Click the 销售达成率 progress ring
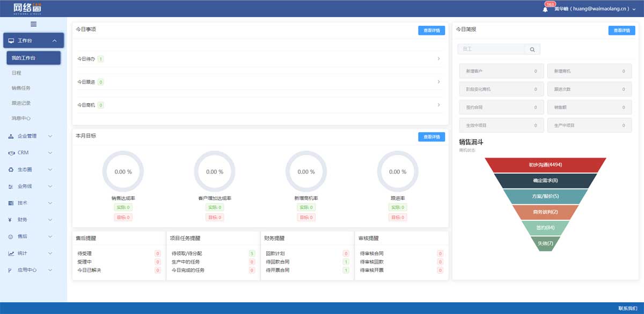 pos(123,171)
